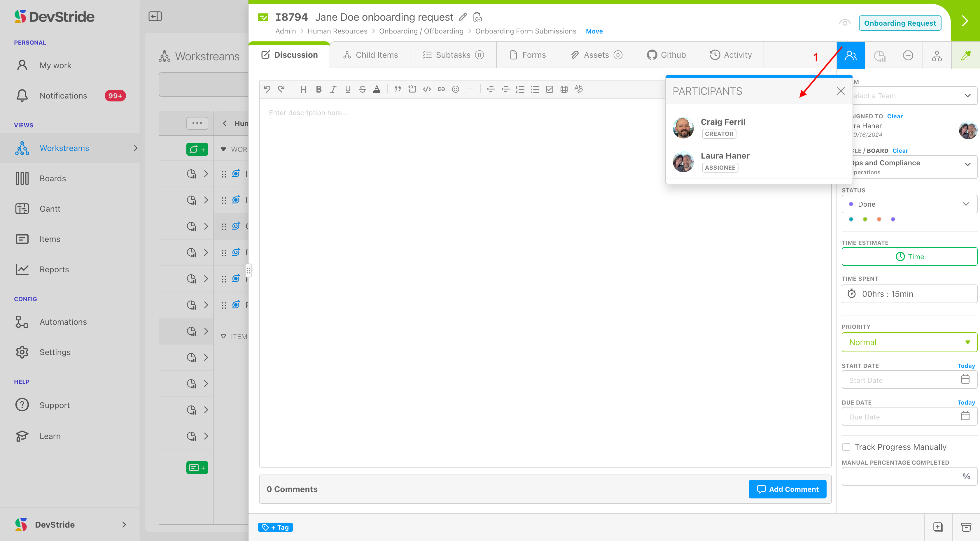The image size is (980, 541).
Task: Click the Participants icon in the right toolbar
Action: pos(850,55)
